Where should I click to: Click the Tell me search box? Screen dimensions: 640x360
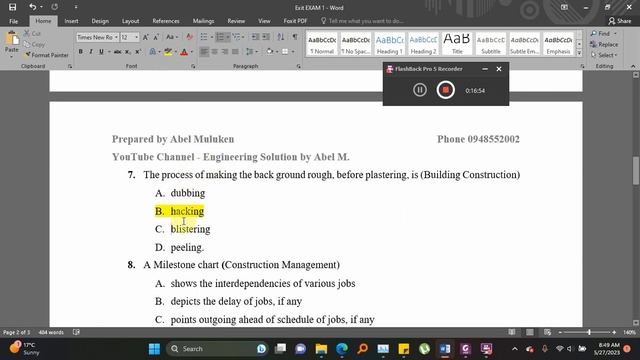point(362,21)
